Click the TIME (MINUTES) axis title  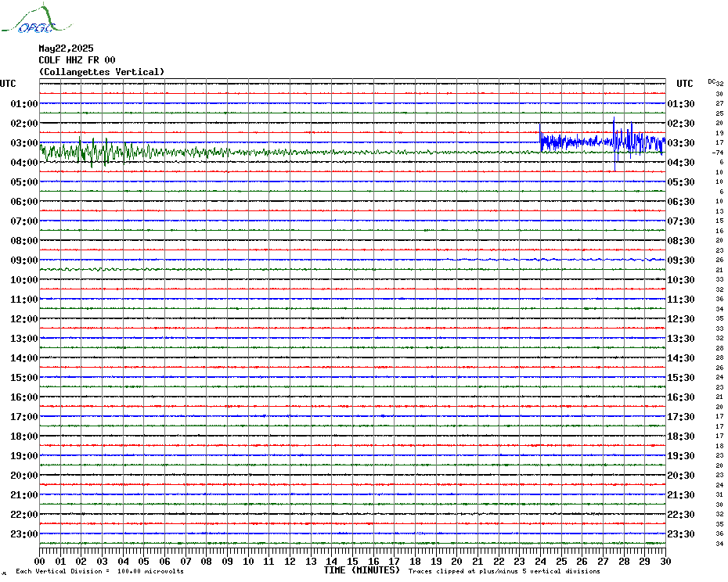point(362,570)
